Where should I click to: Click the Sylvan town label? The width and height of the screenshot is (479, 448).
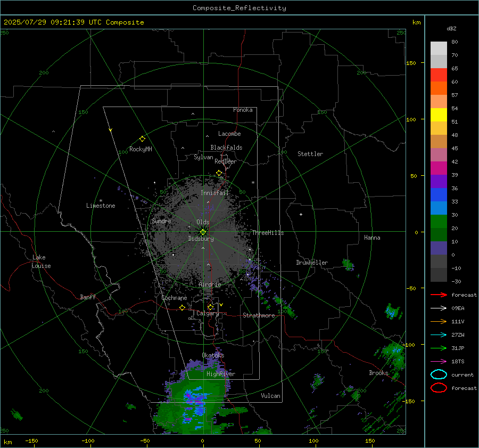(203, 157)
